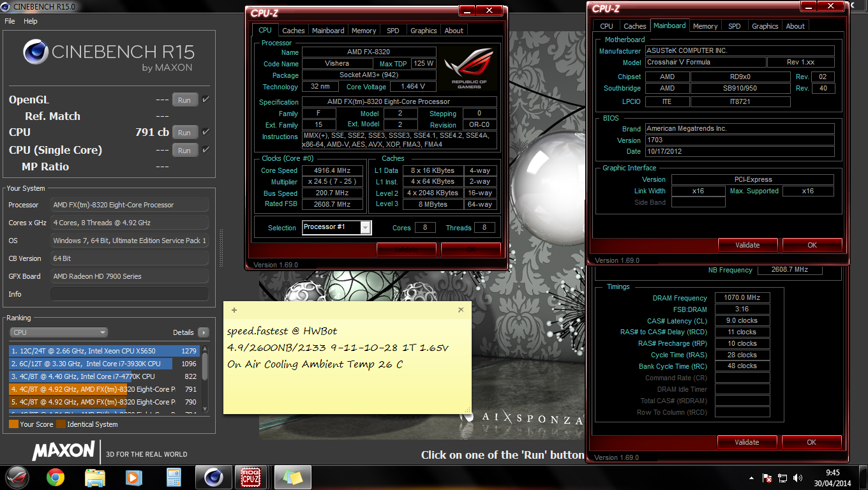This screenshot has height=490, width=868.
Task: Click sticky note text speed.fastest @ HWBot
Action: point(282,331)
